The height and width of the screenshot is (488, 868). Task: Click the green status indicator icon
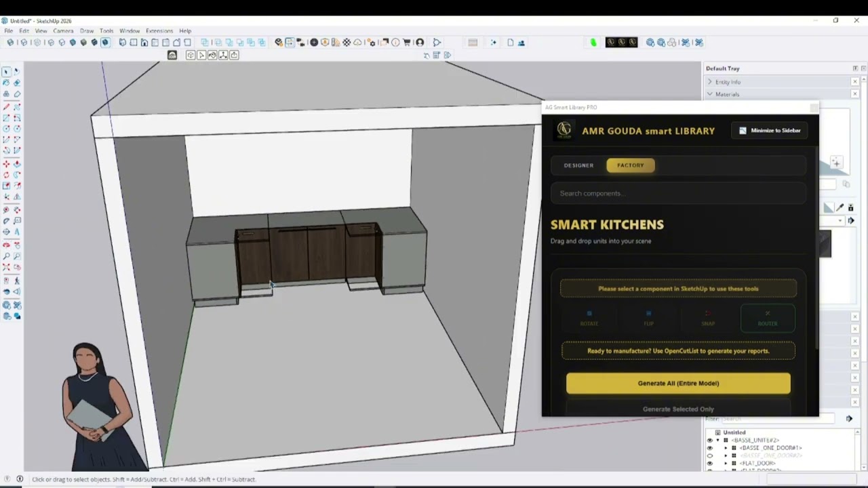tap(593, 43)
